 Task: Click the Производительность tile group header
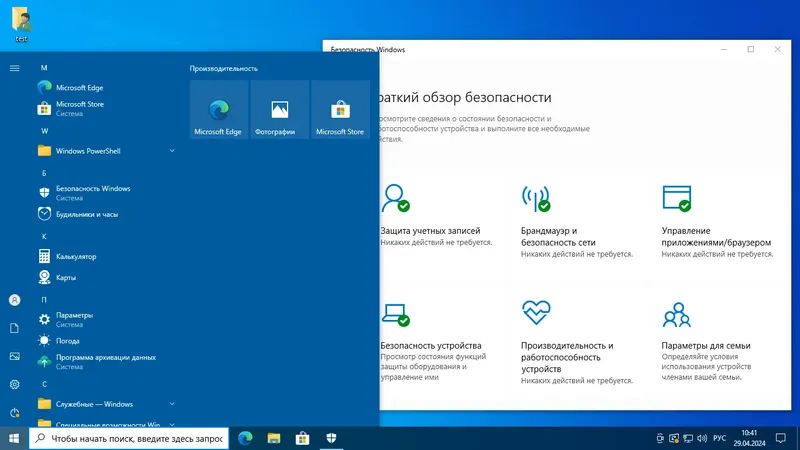(223, 68)
